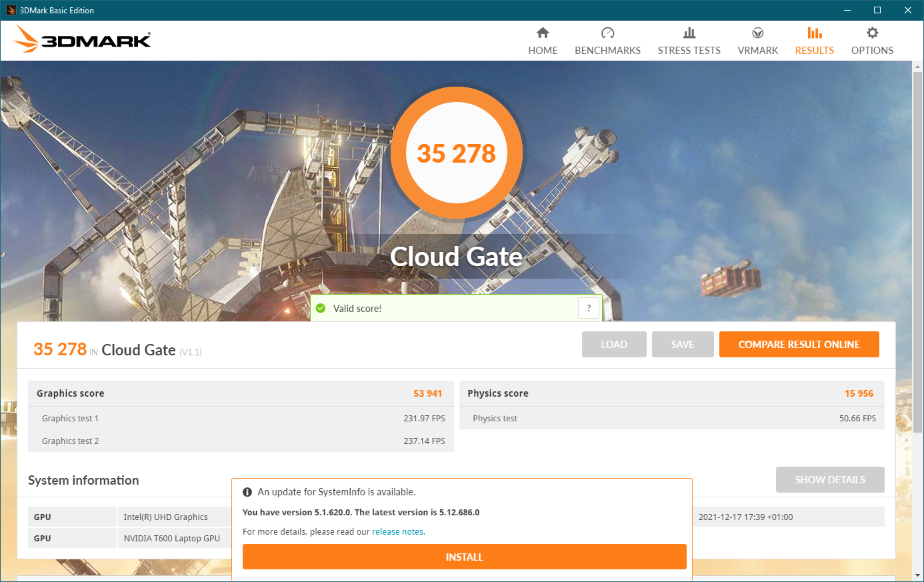Click the System information heading

(x=83, y=480)
